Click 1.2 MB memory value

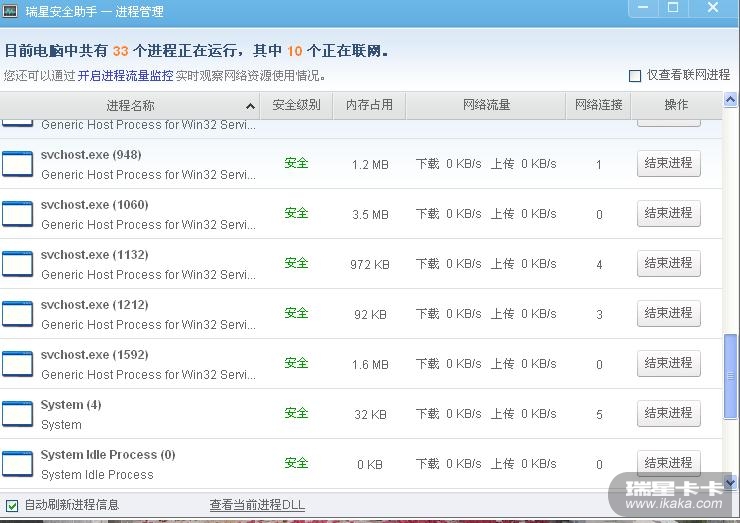click(x=370, y=165)
